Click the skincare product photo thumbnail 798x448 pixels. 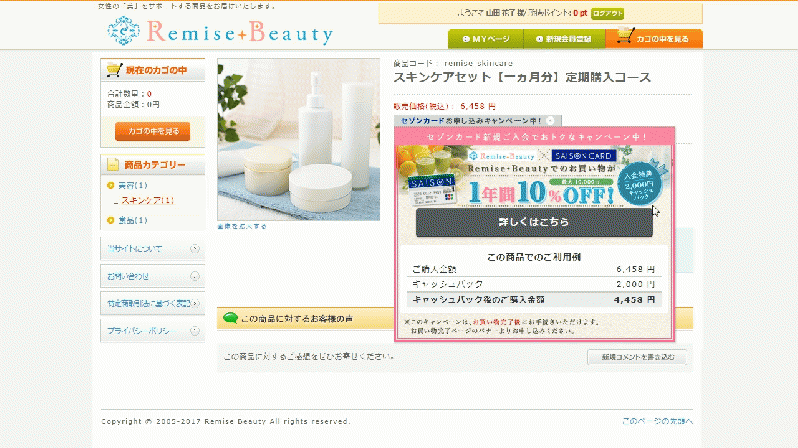[x=298, y=139]
